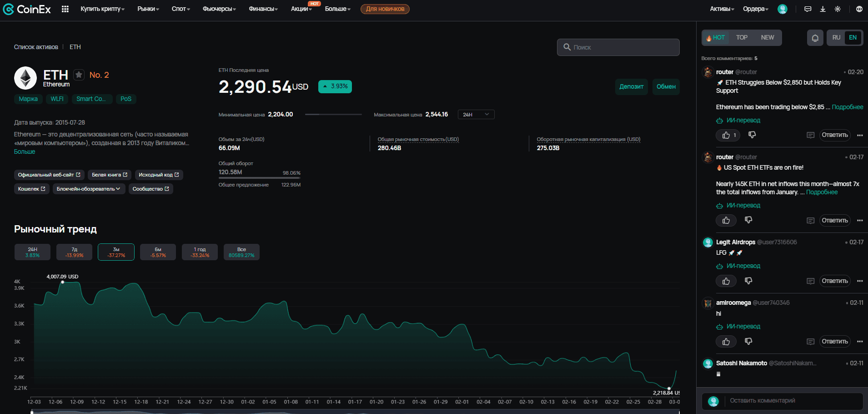Expand the Фьючерсы menu
This screenshot has height=414, width=868.
pos(219,9)
